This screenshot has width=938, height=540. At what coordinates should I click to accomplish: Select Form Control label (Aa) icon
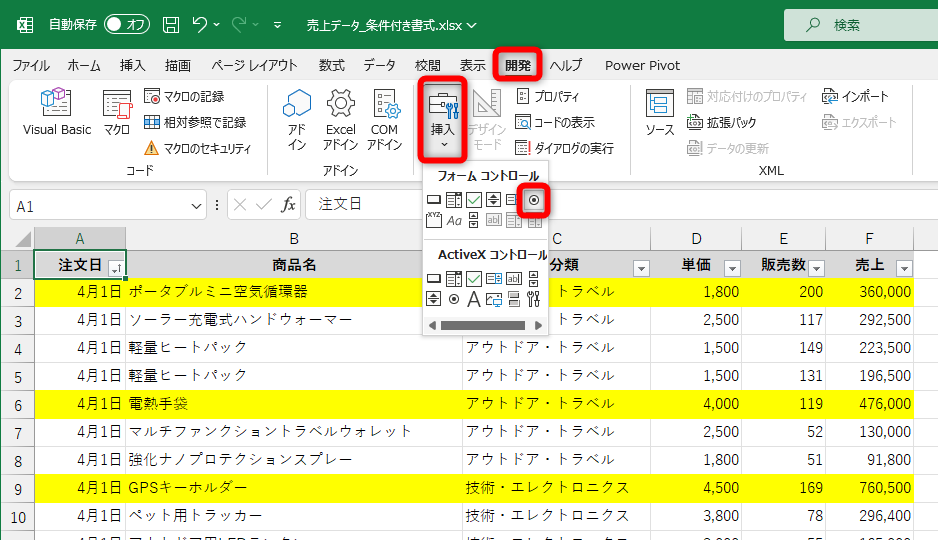pos(454,221)
